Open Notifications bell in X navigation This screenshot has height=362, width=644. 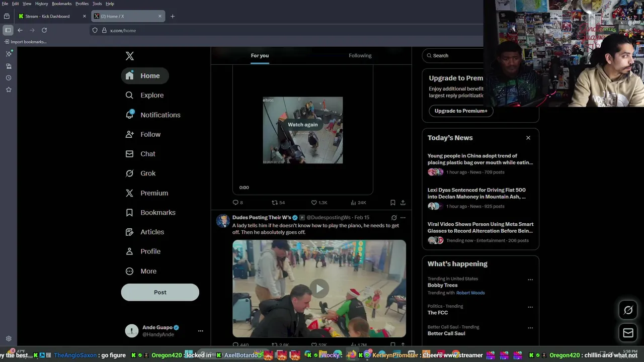point(153,115)
